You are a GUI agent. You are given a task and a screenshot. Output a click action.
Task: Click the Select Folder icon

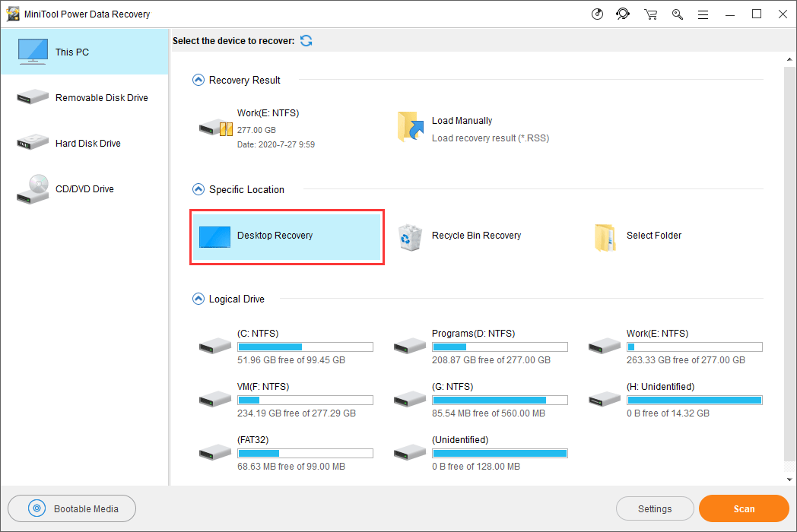pos(605,237)
